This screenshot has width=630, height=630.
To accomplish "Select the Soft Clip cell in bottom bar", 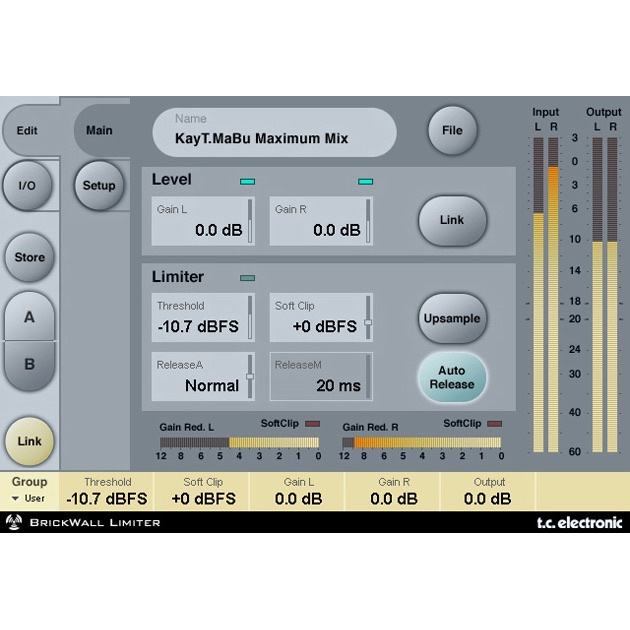I will coord(203,491).
